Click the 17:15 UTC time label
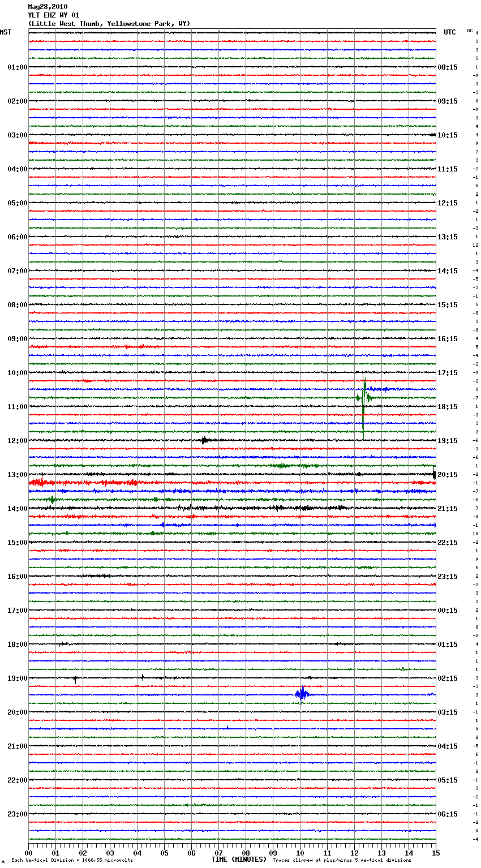481x868 pixels. coord(448,373)
